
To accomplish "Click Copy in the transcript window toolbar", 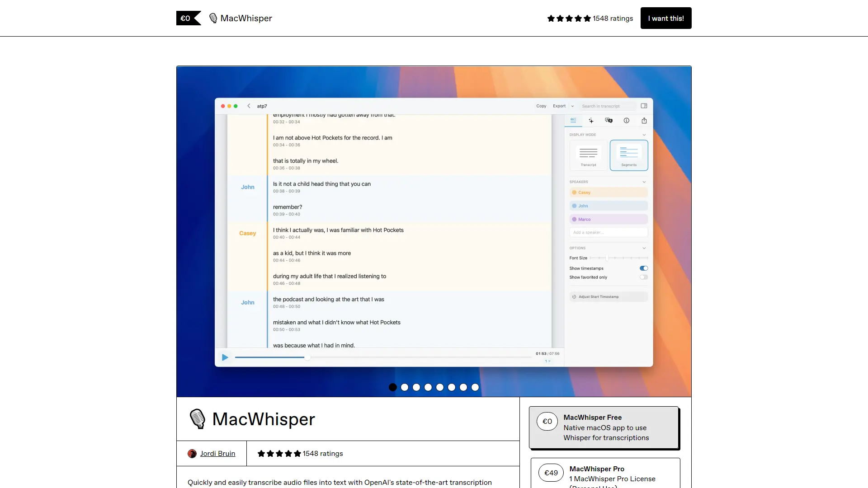I will [x=542, y=106].
